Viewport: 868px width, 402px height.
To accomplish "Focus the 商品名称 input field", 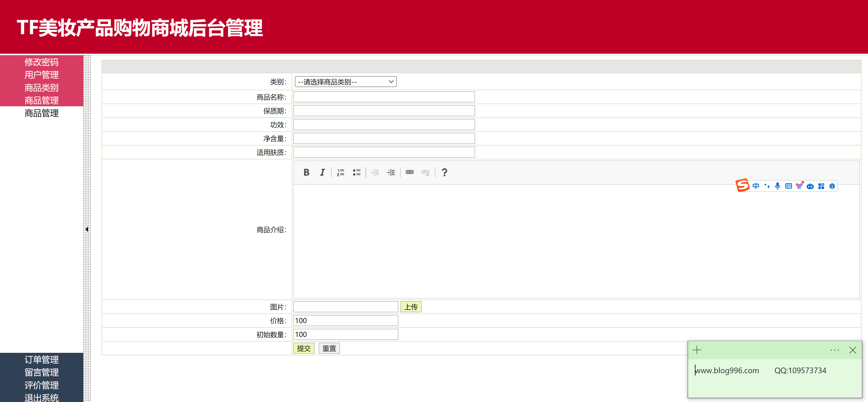I will [384, 97].
